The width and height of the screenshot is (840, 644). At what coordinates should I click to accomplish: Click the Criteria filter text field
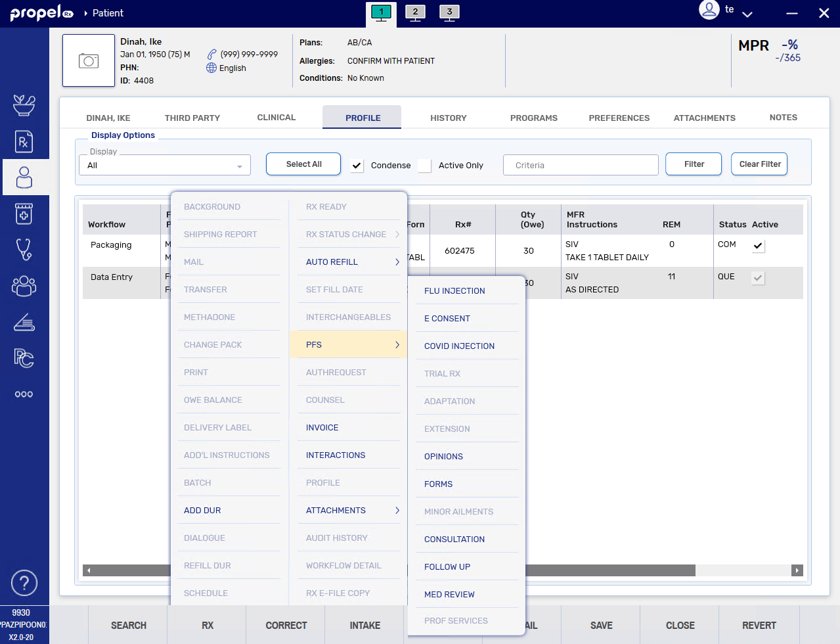click(x=581, y=166)
